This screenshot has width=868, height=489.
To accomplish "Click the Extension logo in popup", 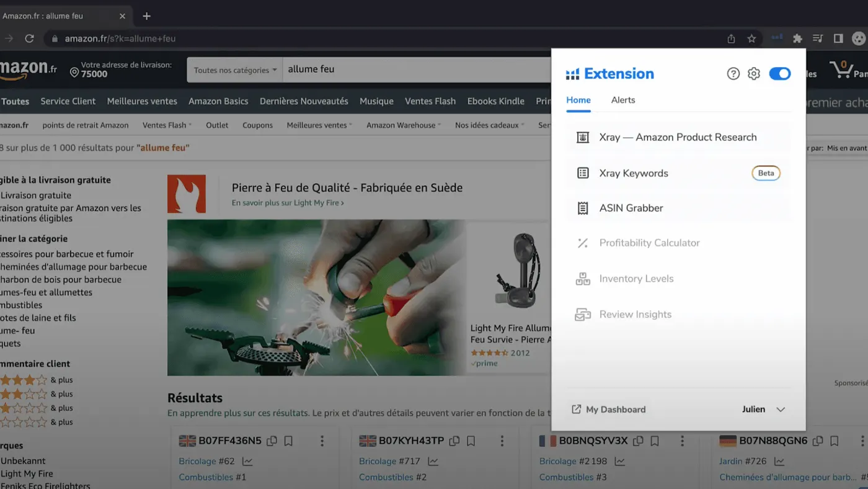I will coord(610,74).
